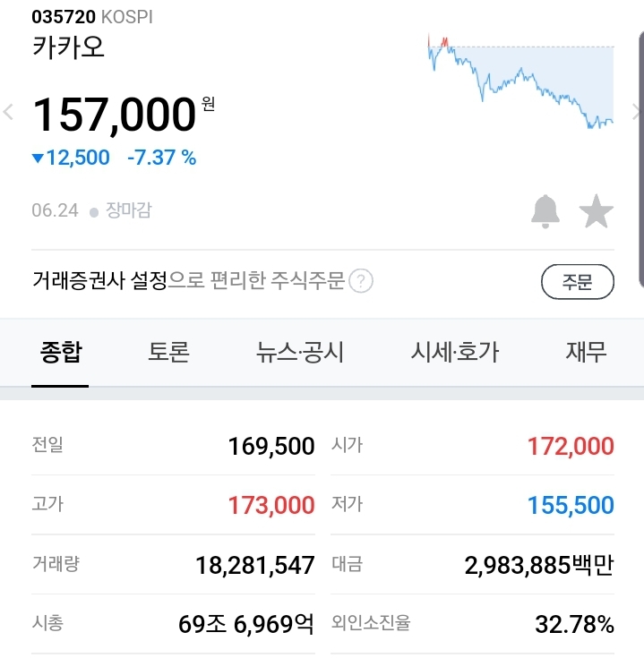Click the help question mark icon
The width and height of the screenshot is (644, 658).
tap(361, 282)
